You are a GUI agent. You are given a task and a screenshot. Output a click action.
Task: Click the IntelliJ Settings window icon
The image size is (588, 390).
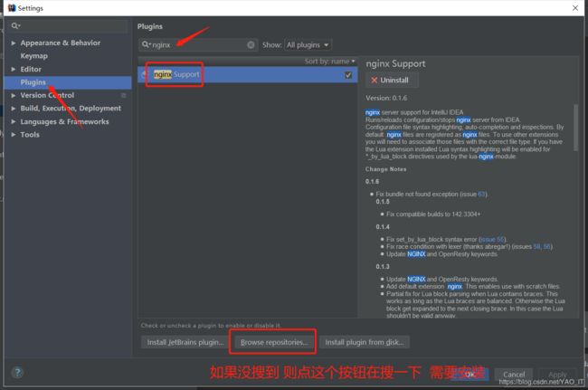click(x=12, y=8)
